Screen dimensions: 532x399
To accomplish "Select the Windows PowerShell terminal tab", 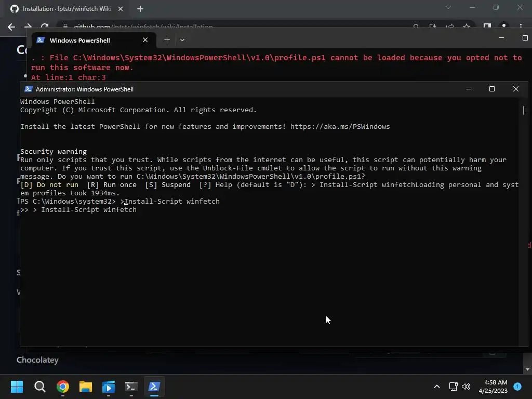I will coord(94,40).
